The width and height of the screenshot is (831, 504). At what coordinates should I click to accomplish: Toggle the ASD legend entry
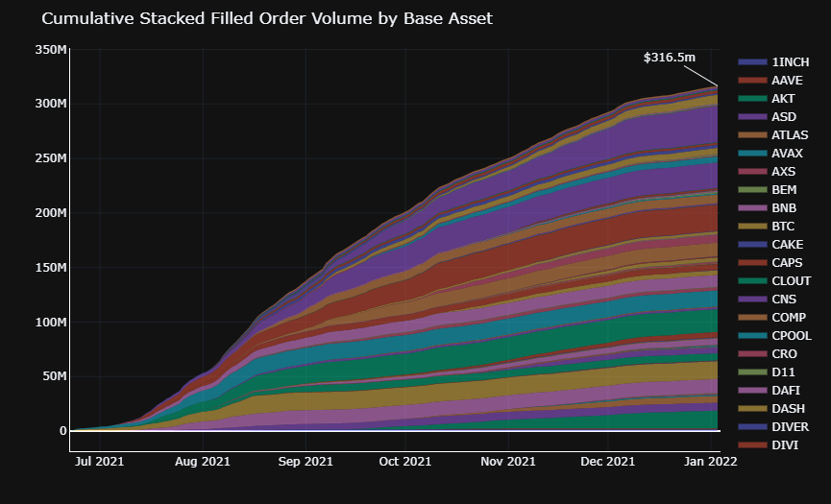coord(768,117)
